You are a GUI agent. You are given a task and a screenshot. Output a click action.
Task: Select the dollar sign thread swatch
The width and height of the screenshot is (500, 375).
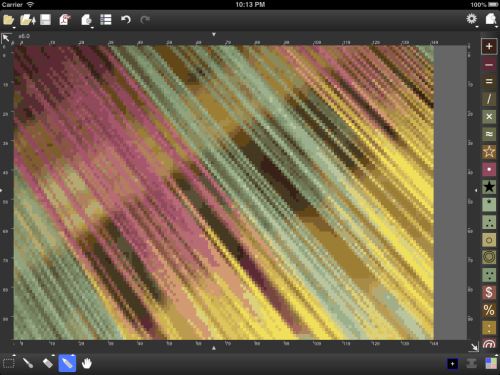point(489,292)
